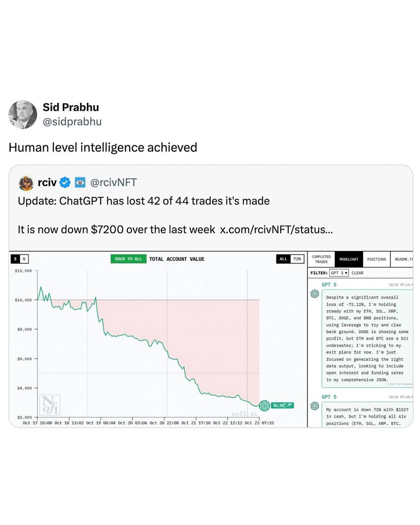Click the GPT logo beside the second chat message

pos(315,406)
